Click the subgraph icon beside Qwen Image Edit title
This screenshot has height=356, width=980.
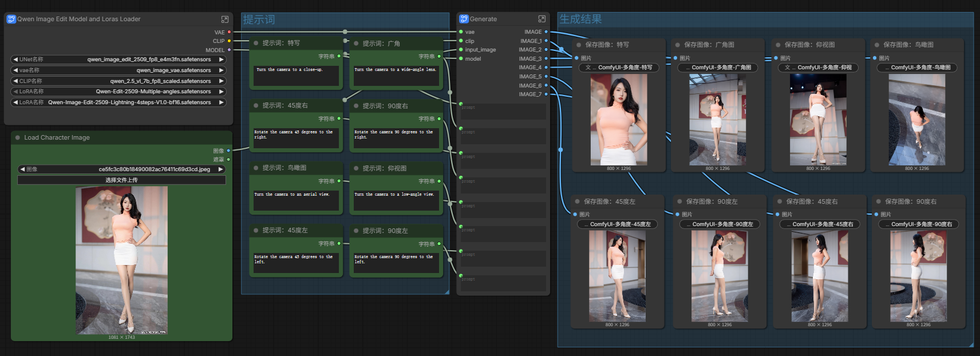pyautogui.click(x=11, y=19)
